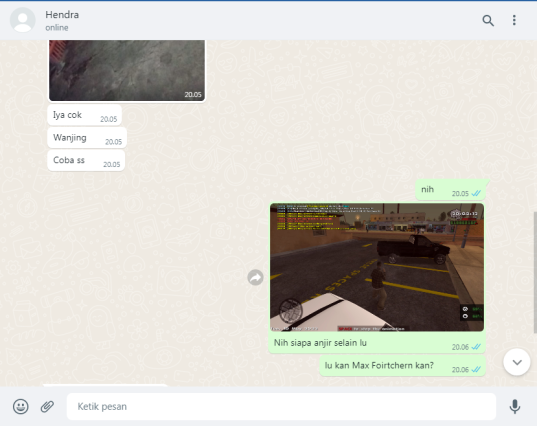This screenshot has width=537, height=426.
Task: Click the search icon in chat header
Action: pos(488,20)
